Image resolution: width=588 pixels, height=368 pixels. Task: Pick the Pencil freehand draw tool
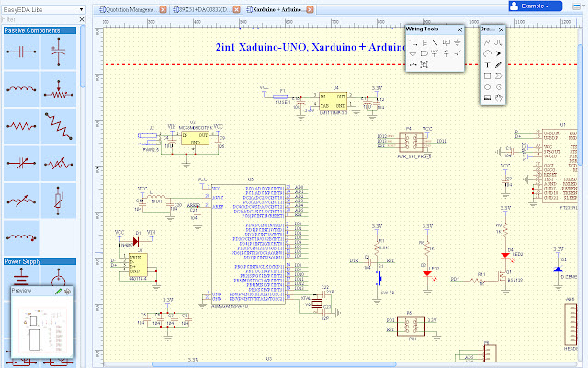pyautogui.click(x=498, y=64)
